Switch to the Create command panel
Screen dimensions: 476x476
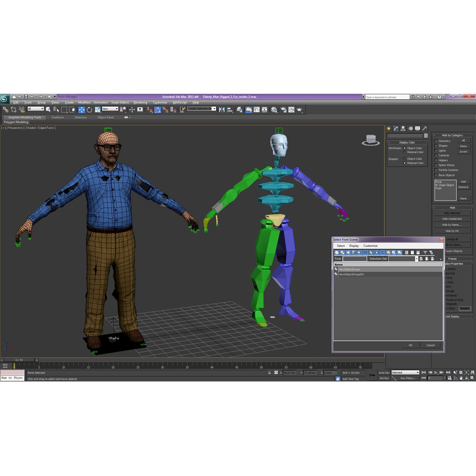point(389,128)
